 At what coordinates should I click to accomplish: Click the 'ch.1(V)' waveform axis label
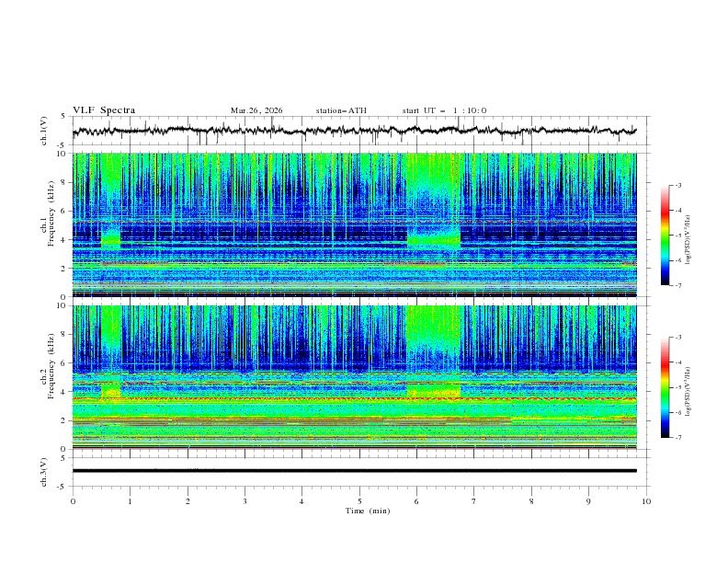click(44, 131)
